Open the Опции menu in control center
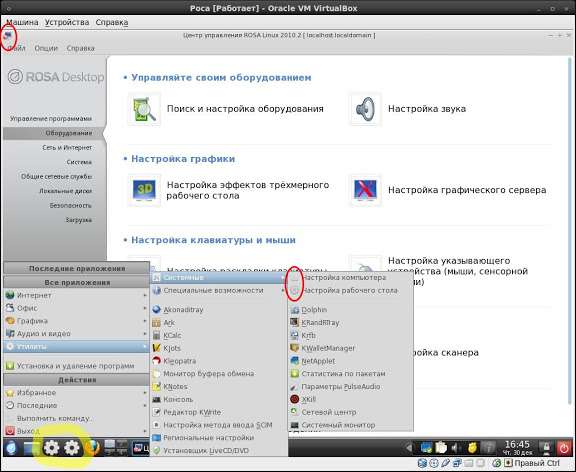Image resolution: width=576 pixels, height=472 pixels. click(46, 48)
